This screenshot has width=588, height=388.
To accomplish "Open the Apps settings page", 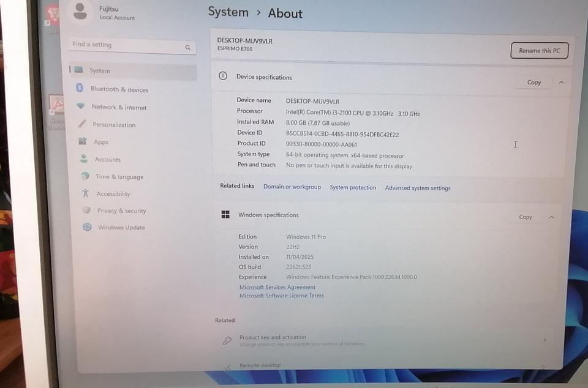I will click(x=101, y=142).
